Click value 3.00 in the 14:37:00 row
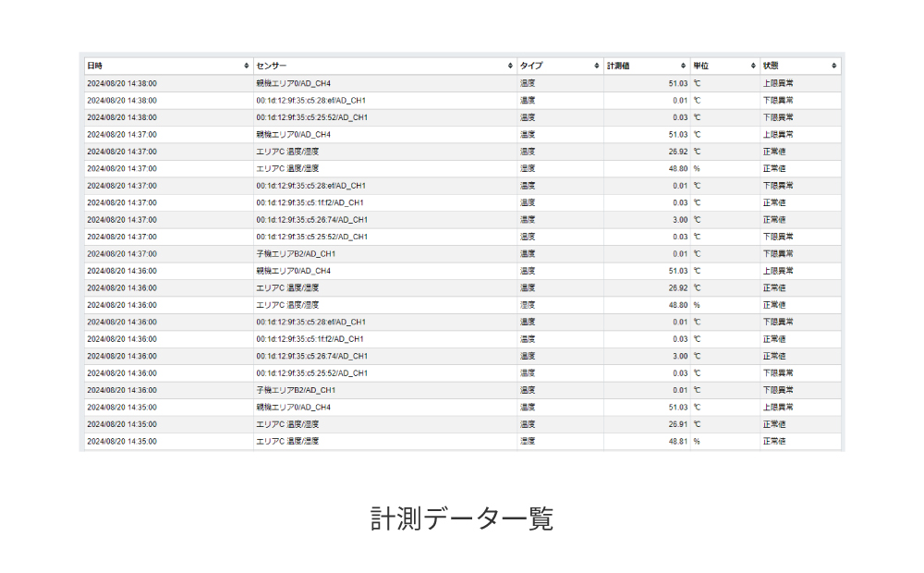 point(680,220)
